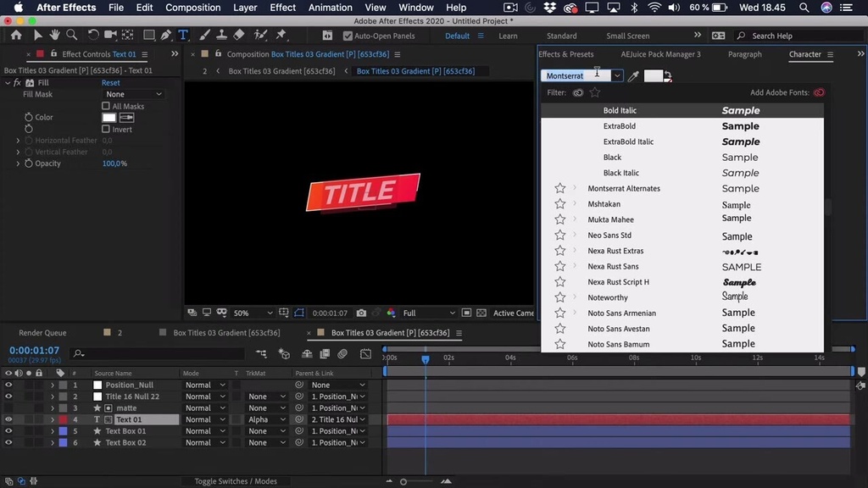Image resolution: width=868 pixels, height=488 pixels.
Task: Expand the Text 01 layer
Action: [x=52, y=419]
